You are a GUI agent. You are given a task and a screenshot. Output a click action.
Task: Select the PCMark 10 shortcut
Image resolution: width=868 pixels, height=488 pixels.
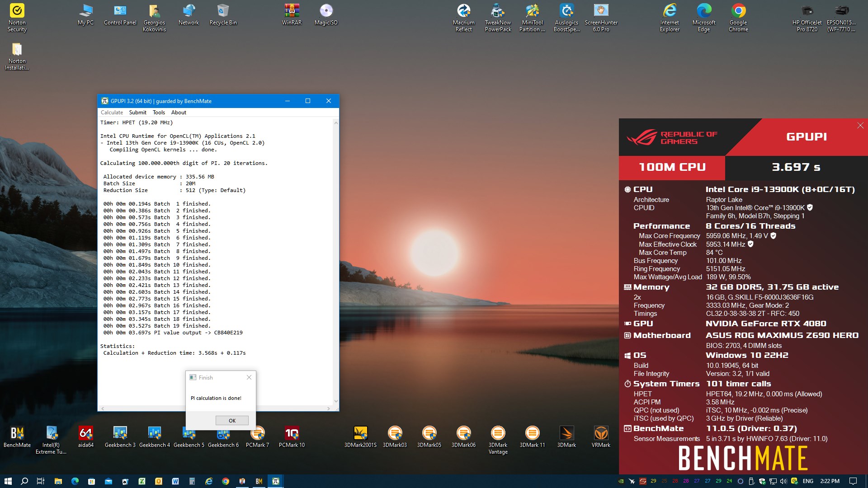tap(292, 437)
